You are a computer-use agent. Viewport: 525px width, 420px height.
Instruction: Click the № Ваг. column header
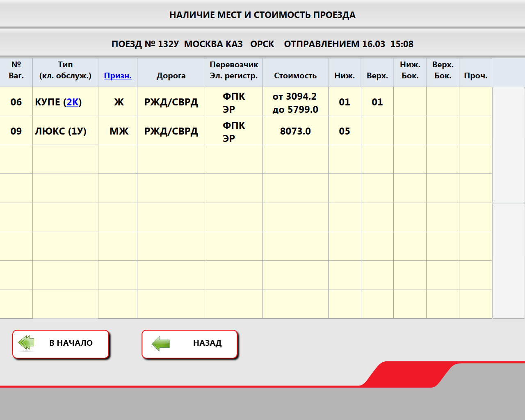pyautogui.click(x=16, y=72)
